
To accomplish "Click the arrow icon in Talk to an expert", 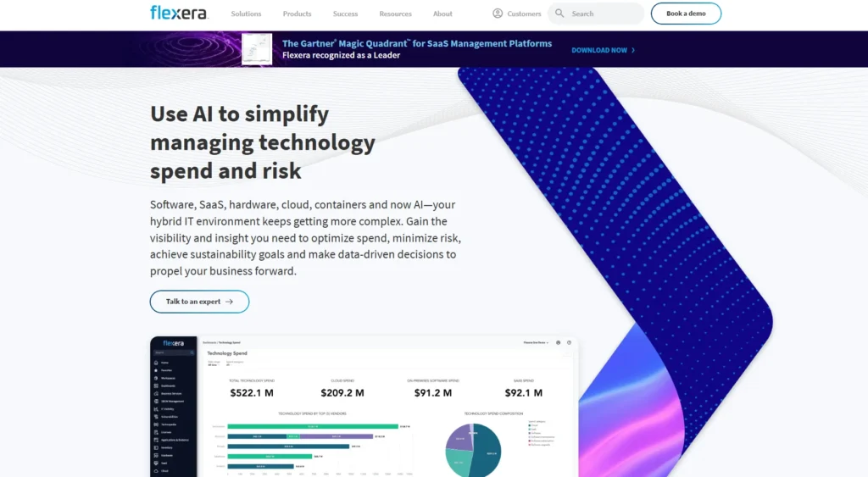I will [x=229, y=302].
